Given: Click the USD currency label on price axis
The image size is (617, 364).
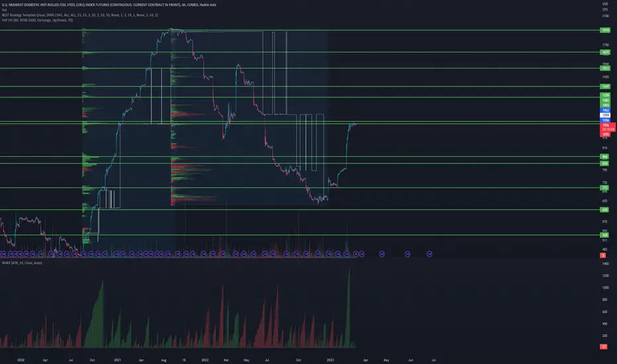Looking at the screenshot, I should tap(605, 4).
